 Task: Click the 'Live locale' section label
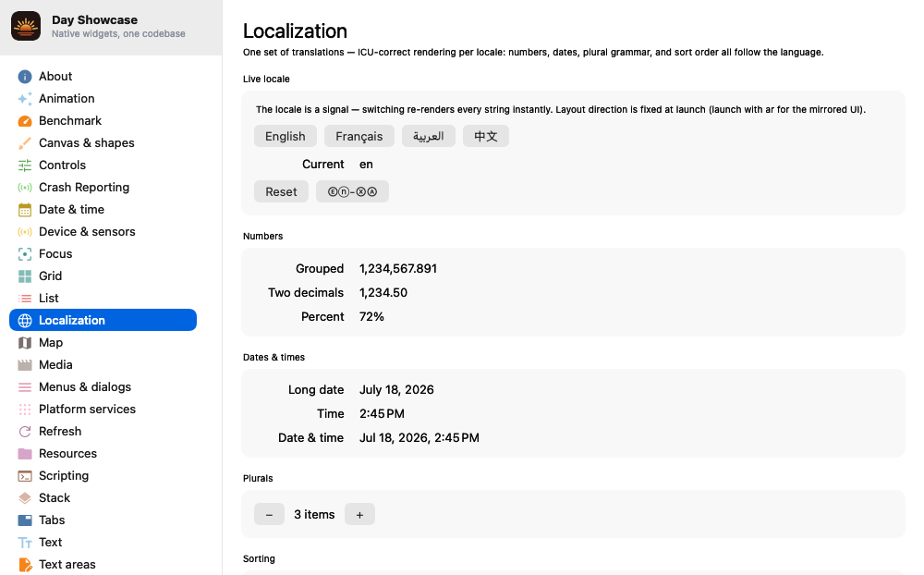[266, 79]
